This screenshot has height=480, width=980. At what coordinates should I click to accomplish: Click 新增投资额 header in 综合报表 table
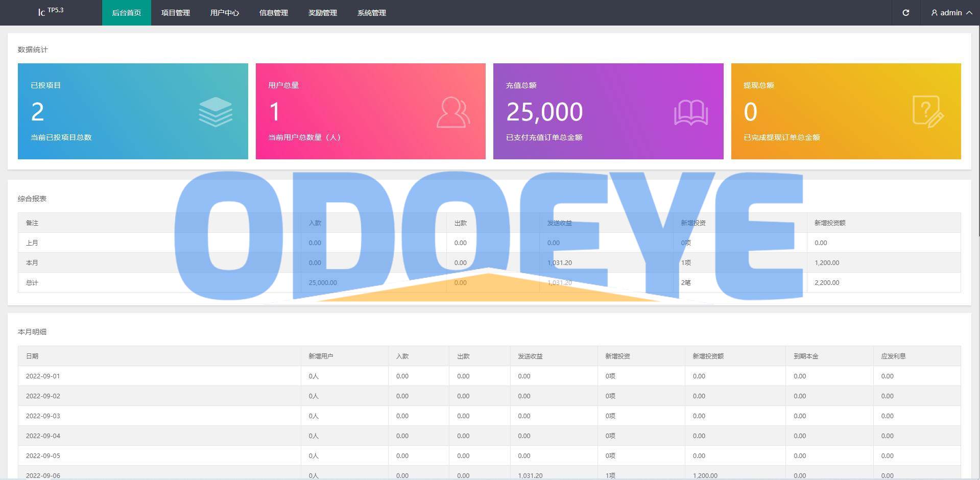tap(830, 223)
